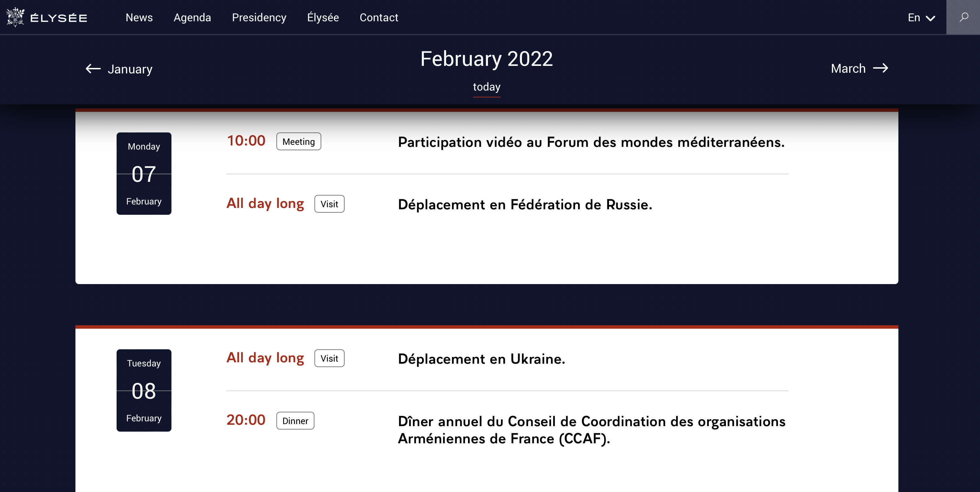Go to the January agenda
Viewport: 980px width, 492px height.
tap(130, 69)
